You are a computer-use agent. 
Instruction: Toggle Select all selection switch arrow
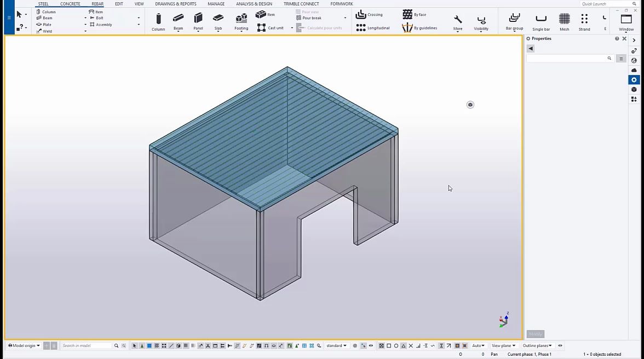[x=134, y=346]
